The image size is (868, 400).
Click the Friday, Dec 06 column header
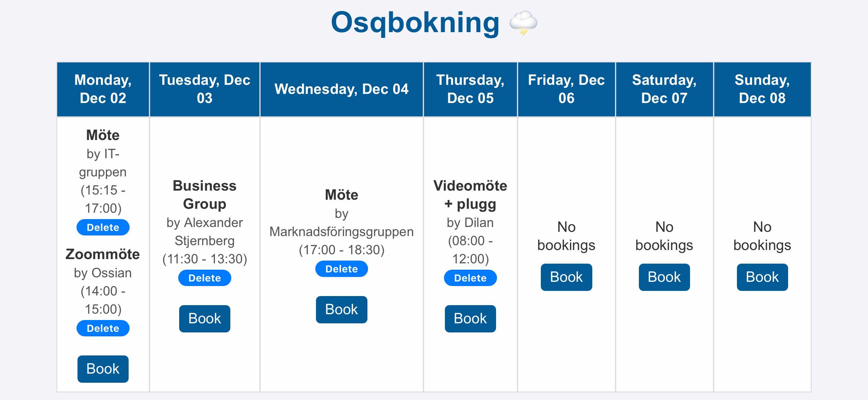[x=566, y=89]
